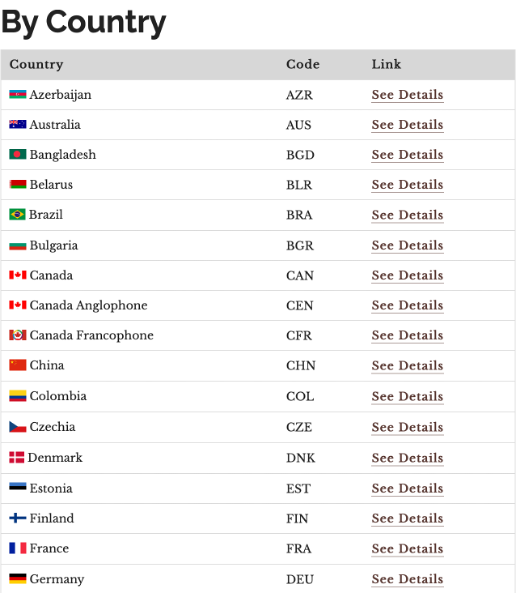View details for Canada Anglophone

407,305
